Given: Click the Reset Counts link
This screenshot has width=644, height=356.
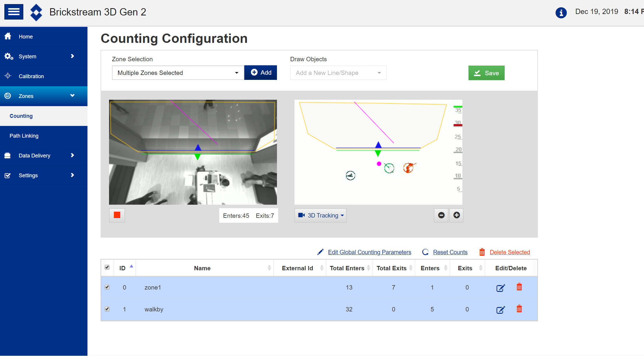Looking at the screenshot, I should point(450,252).
